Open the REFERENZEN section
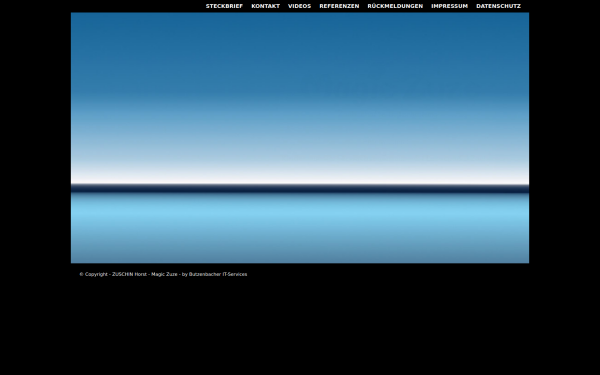This screenshot has width=600, height=375. tap(339, 6)
